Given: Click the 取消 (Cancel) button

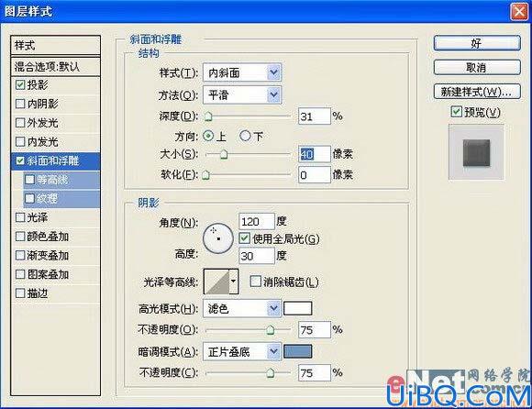Looking at the screenshot, I should click(477, 68).
